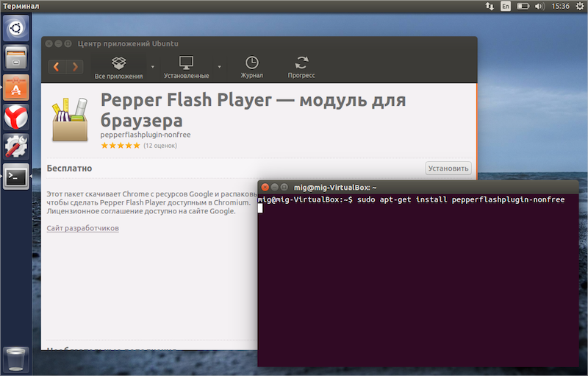Open network connections indicator
Image resolution: width=588 pixels, height=376 pixels.
490,6
